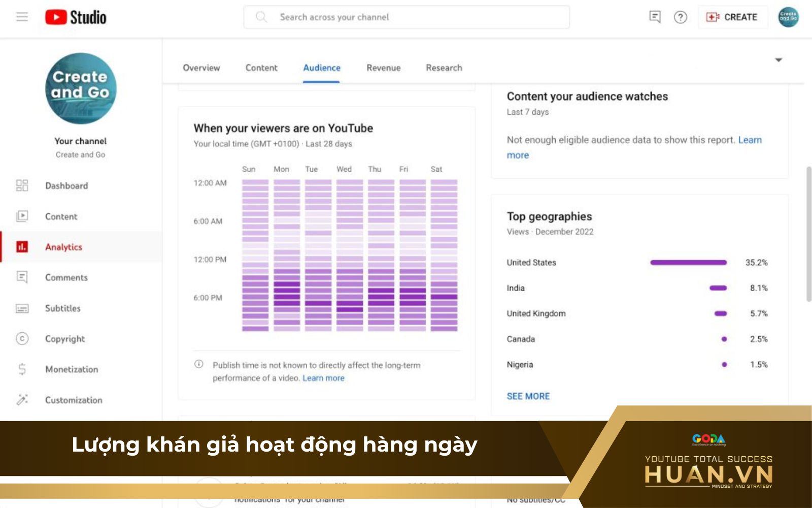Open the account avatar menu
The width and height of the screenshot is (812, 508).
[x=788, y=17]
